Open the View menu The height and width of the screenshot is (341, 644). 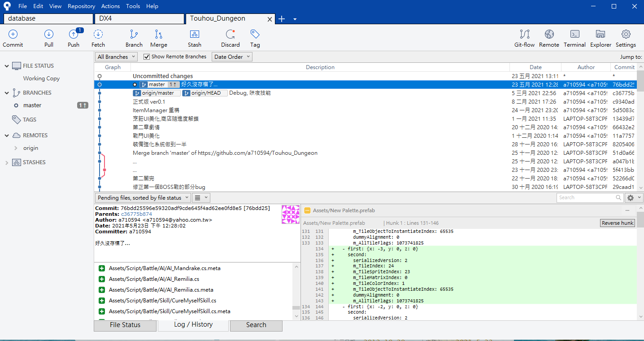point(56,6)
